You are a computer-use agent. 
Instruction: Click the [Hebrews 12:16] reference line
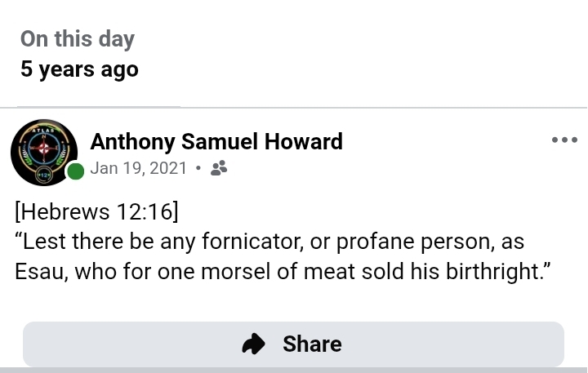coord(96,212)
